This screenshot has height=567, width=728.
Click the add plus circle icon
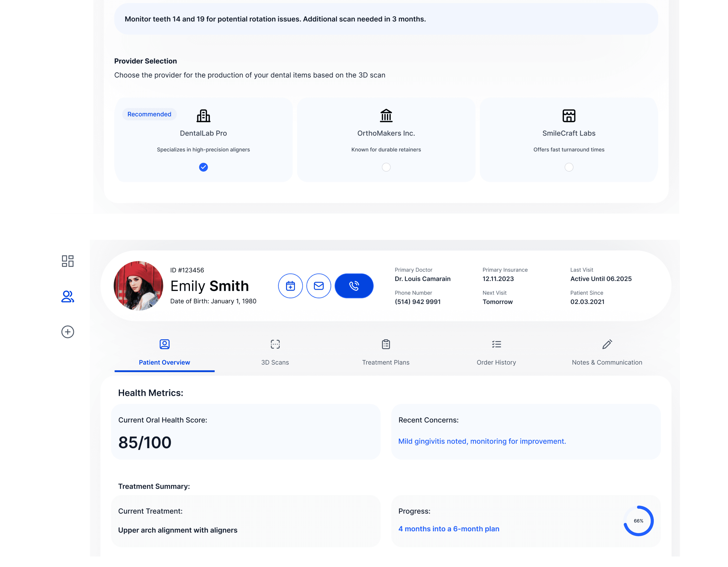click(x=68, y=332)
